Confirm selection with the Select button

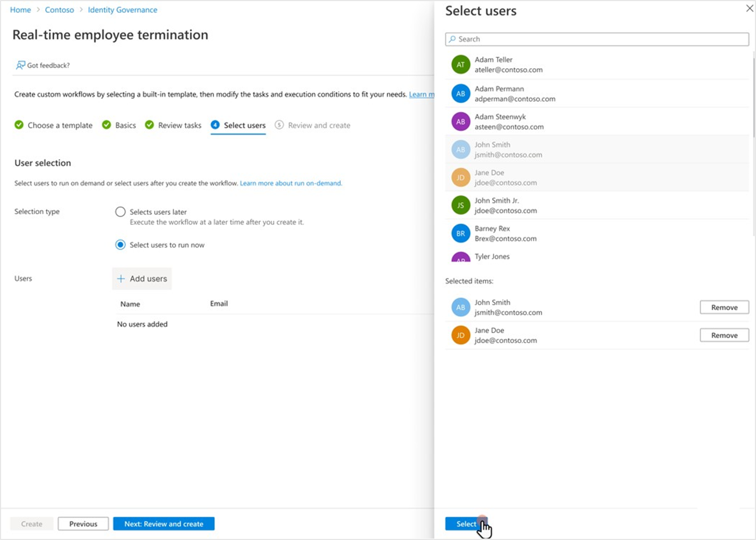(466, 524)
